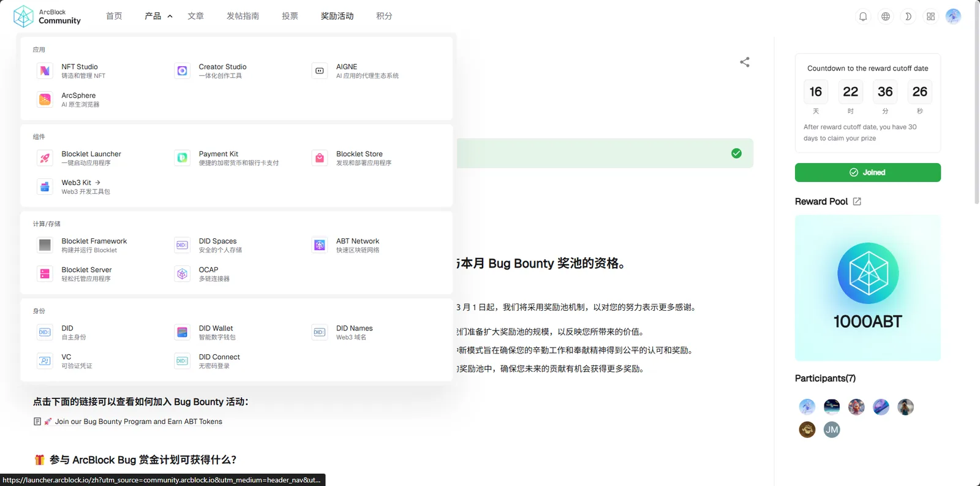Open Reward Pool external link icon
This screenshot has height=486, width=980.
point(857,202)
